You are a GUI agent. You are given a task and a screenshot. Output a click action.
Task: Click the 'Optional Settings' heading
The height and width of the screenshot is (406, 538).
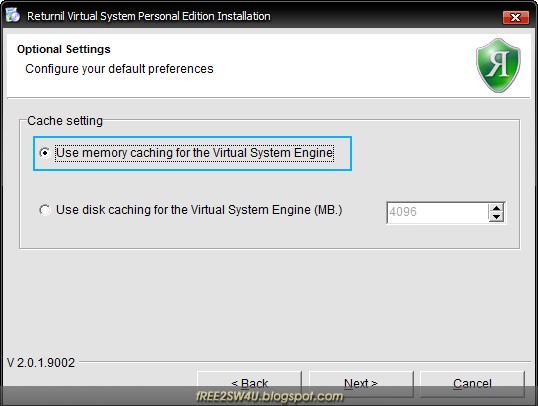(x=64, y=49)
